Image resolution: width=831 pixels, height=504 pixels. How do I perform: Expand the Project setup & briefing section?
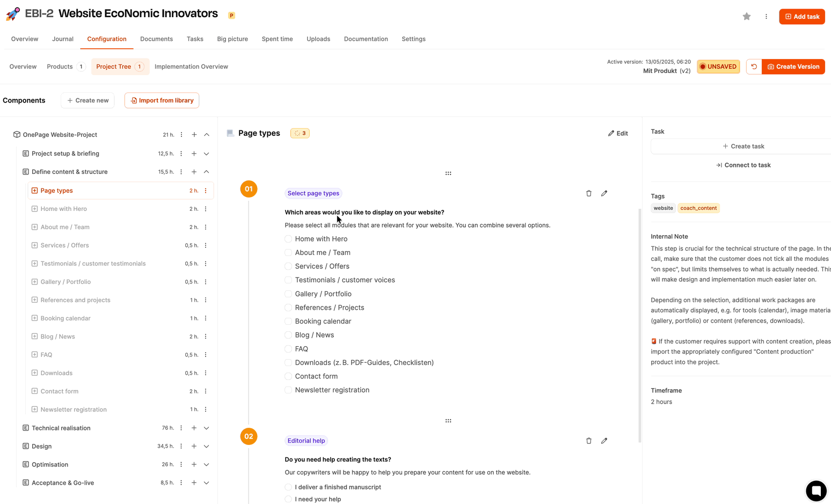(206, 154)
